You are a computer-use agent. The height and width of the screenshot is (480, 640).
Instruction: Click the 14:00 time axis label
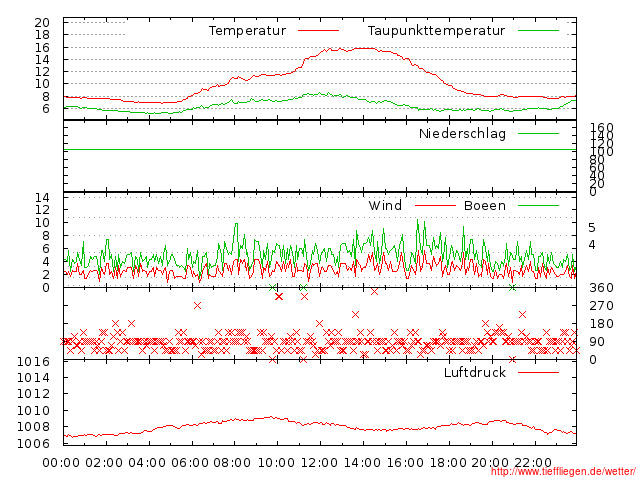362,463
